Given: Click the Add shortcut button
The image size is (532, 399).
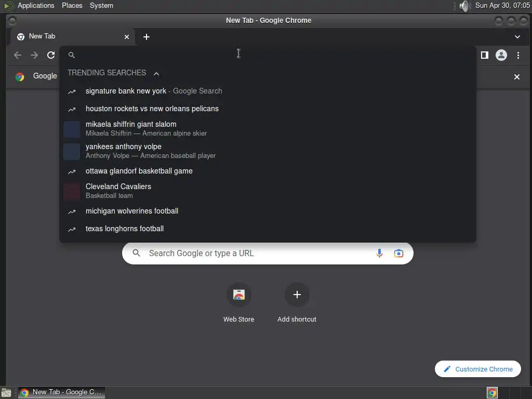Looking at the screenshot, I should click(297, 302).
